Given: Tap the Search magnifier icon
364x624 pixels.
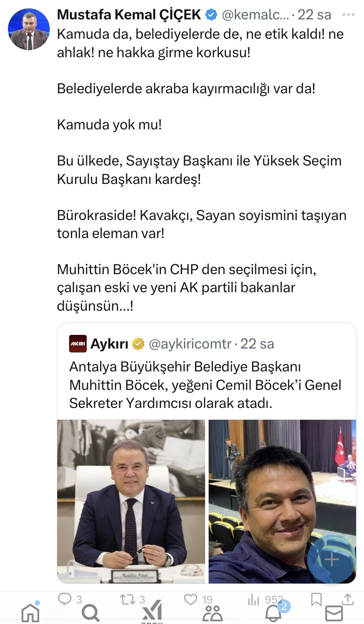Looking at the screenshot, I should click(x=91, y=612).
